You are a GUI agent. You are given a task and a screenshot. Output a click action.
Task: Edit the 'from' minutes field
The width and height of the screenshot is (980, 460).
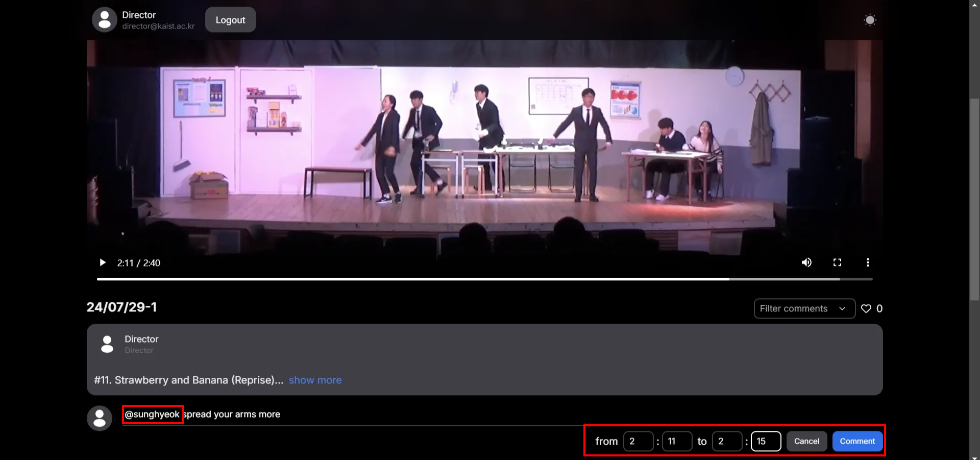click(639, 441)
